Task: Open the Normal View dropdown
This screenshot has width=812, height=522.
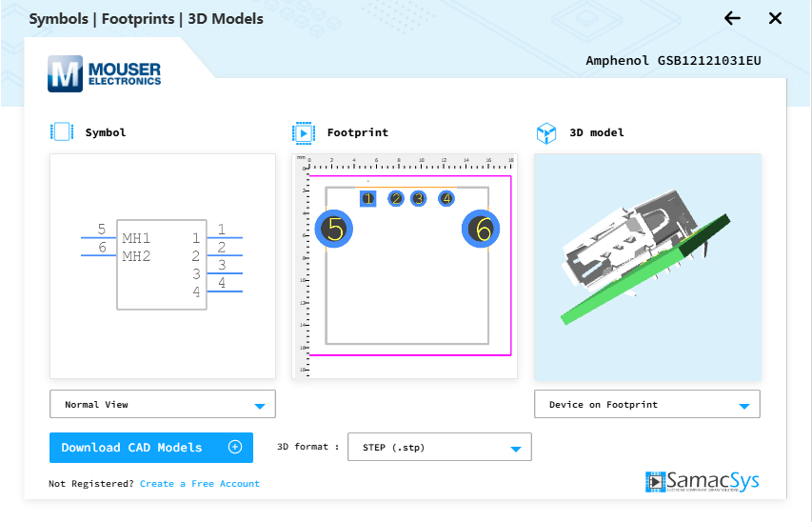Action: 163,404
